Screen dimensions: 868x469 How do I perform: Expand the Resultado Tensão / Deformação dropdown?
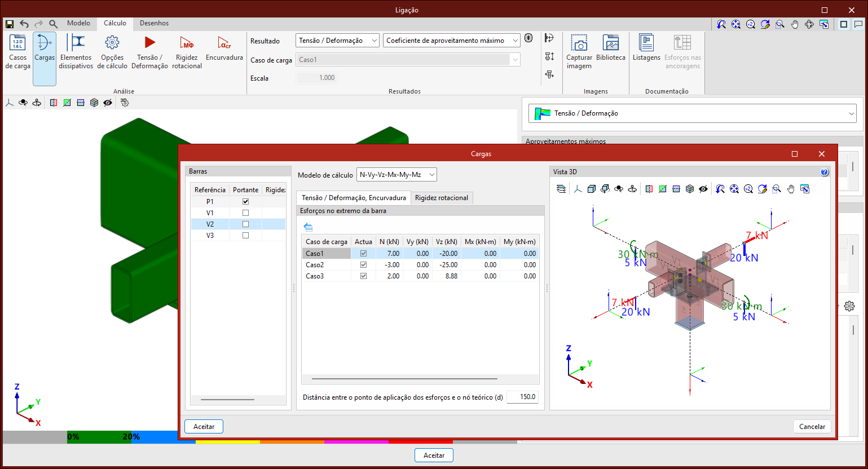[337, 41]
